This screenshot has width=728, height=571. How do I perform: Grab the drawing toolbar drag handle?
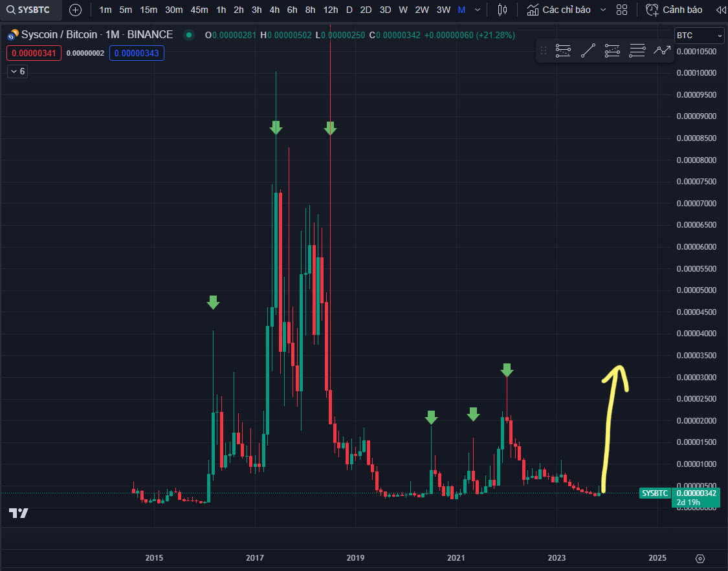coord(543,50)
